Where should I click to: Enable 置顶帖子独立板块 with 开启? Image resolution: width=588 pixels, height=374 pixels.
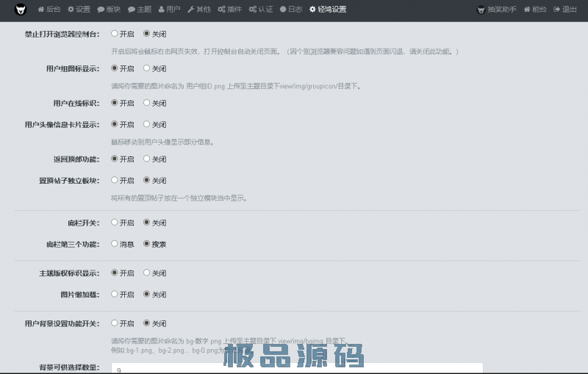(115, 180)
